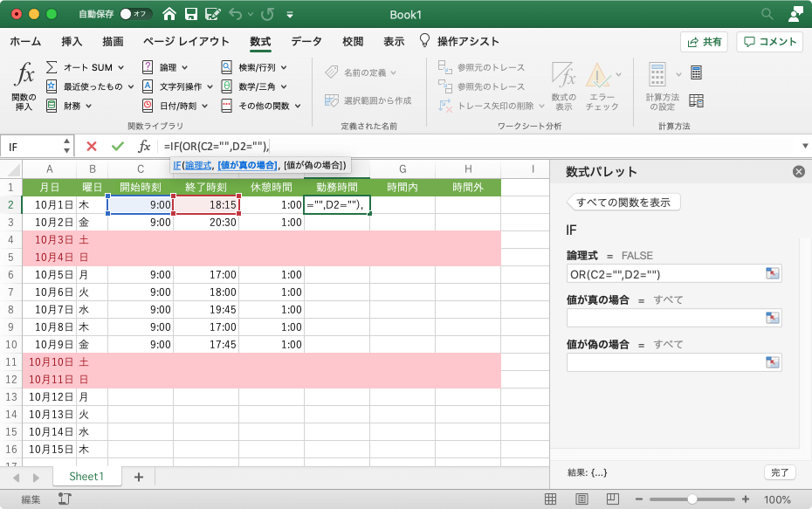Open the 数学/三角 math functions dropdown
The image size is (812, 509).
[254, 86]
